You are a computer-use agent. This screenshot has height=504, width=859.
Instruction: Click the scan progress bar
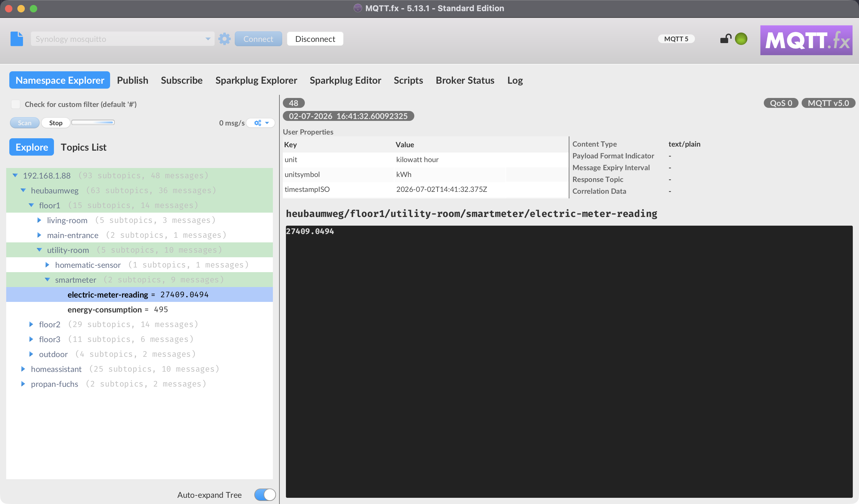coord(93,122)
